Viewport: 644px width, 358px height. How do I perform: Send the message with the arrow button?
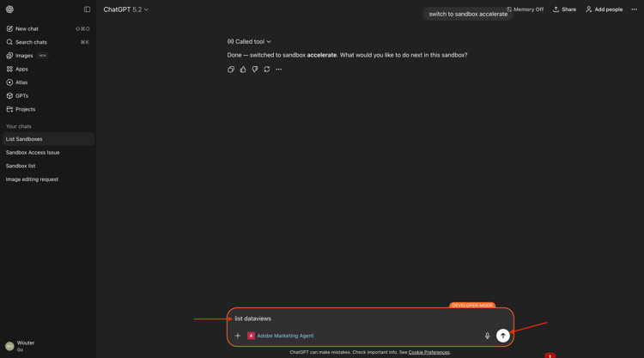[x=502, y=336]
